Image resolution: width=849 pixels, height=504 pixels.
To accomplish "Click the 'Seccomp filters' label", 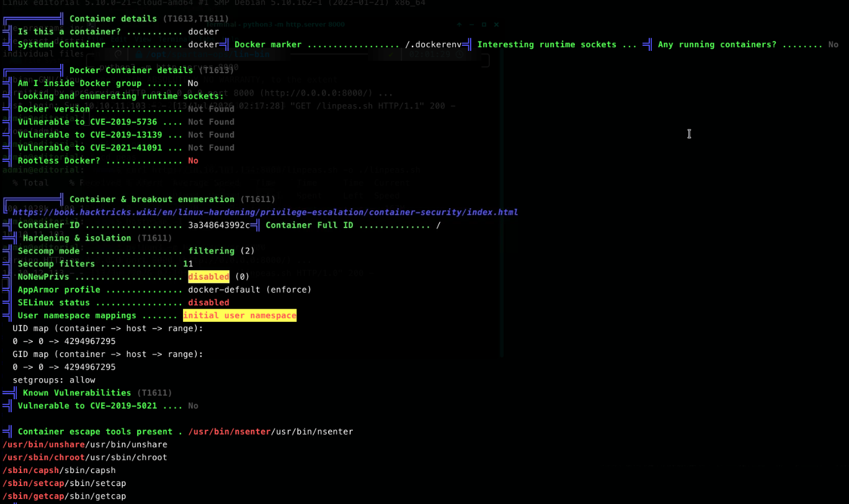I will [56, 264].
